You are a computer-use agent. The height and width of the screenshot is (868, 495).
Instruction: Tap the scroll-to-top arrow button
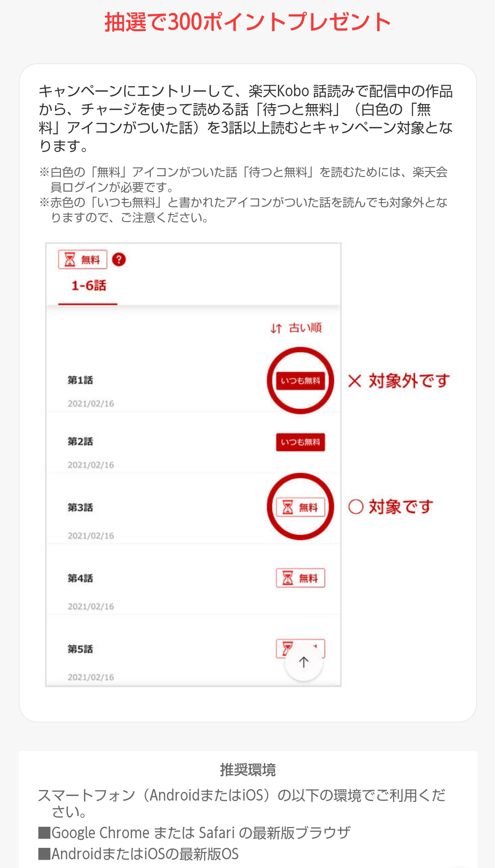pyautogui.click(x=303, y=662)
